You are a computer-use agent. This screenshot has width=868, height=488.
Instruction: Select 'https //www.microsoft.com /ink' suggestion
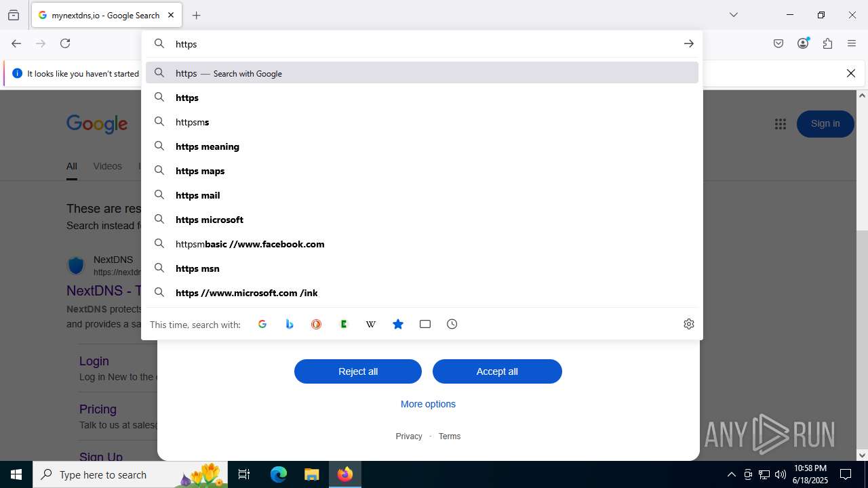click(422, 293)
